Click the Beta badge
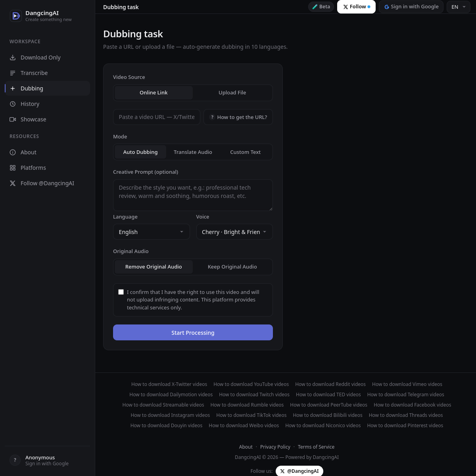 coord(321,7)
